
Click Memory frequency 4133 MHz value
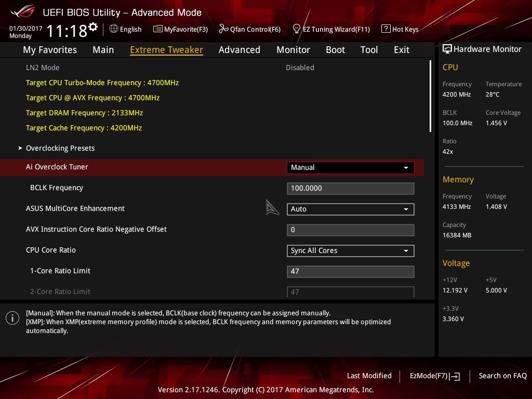[x=457, y=207]
